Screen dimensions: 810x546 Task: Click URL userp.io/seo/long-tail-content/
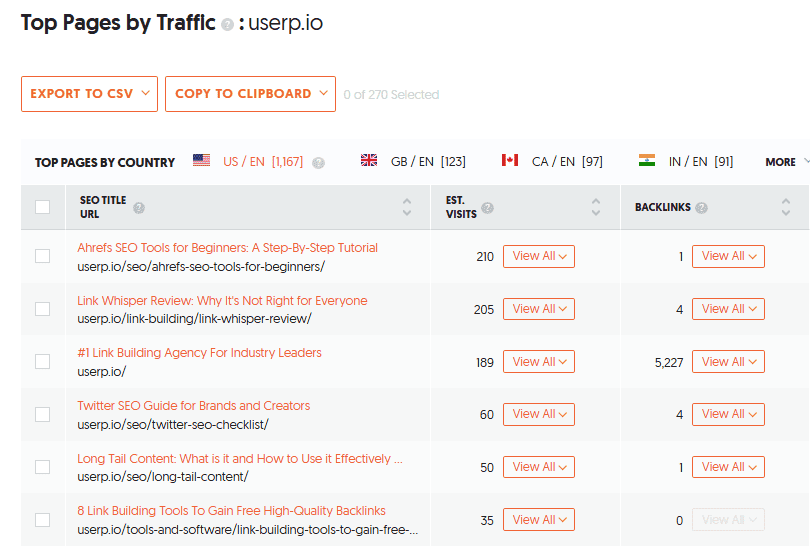point(163,476)
